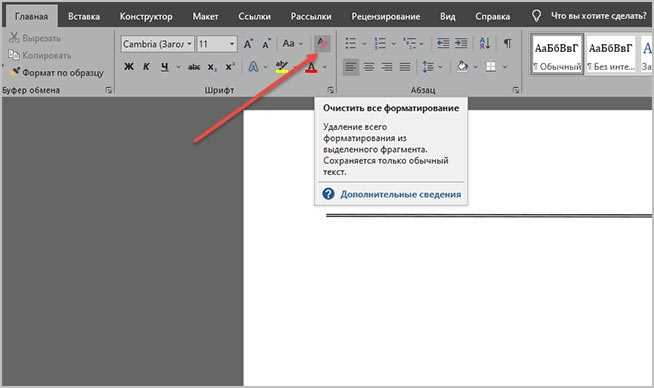Open the Вставка tab
654x388 pixels.
pyautogui.click(x=84, y=16)
